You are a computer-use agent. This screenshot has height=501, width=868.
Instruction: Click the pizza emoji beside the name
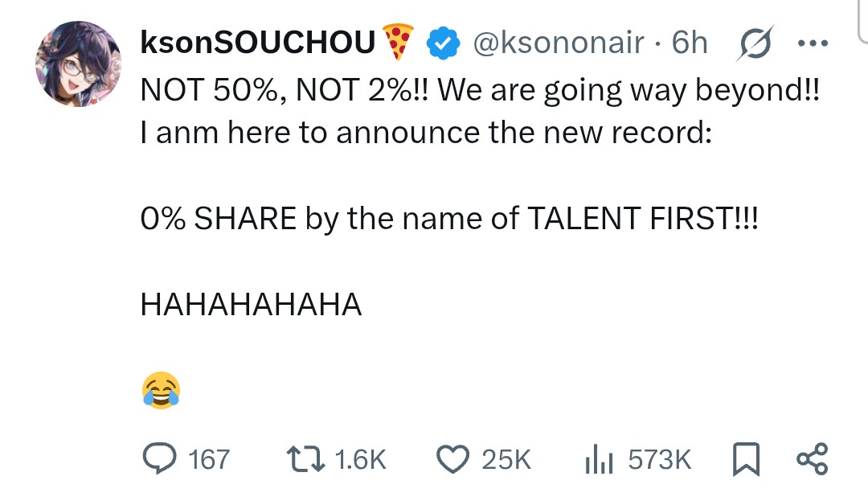pyautogui.click(x=398, y=42)
